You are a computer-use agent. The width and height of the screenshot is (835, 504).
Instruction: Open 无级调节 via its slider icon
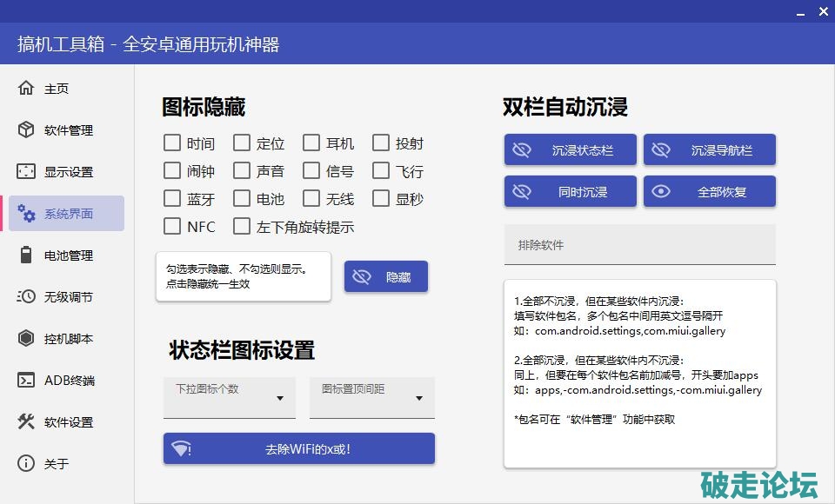(26, 296)
